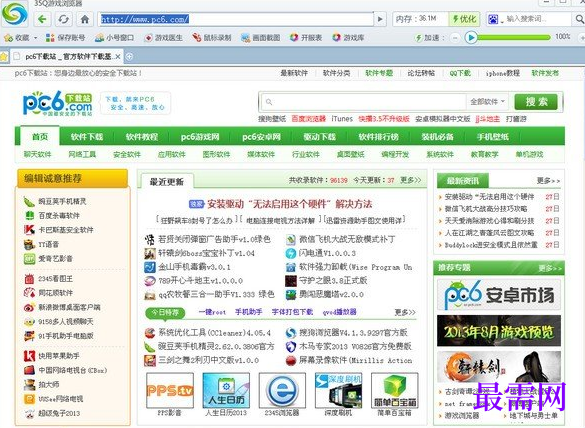
Task: Open the 软件排行榜 navigation tab
Action: point(378,137)
